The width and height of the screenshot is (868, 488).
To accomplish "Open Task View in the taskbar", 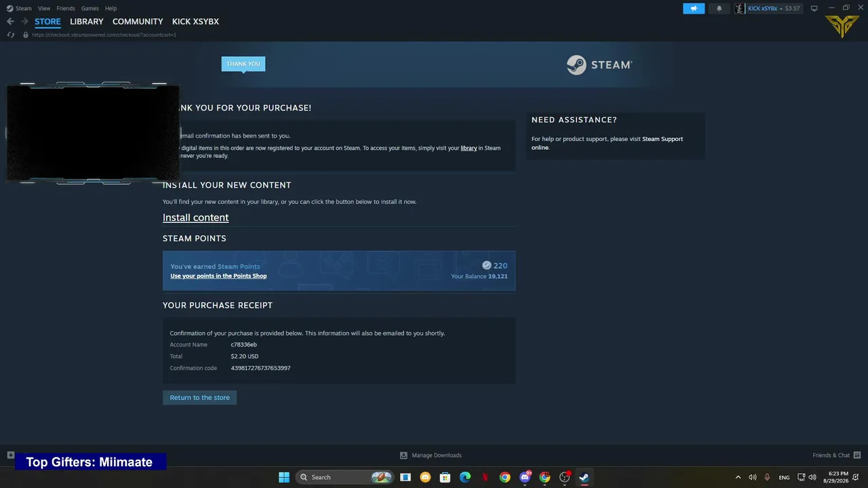I will coord(405,477).
